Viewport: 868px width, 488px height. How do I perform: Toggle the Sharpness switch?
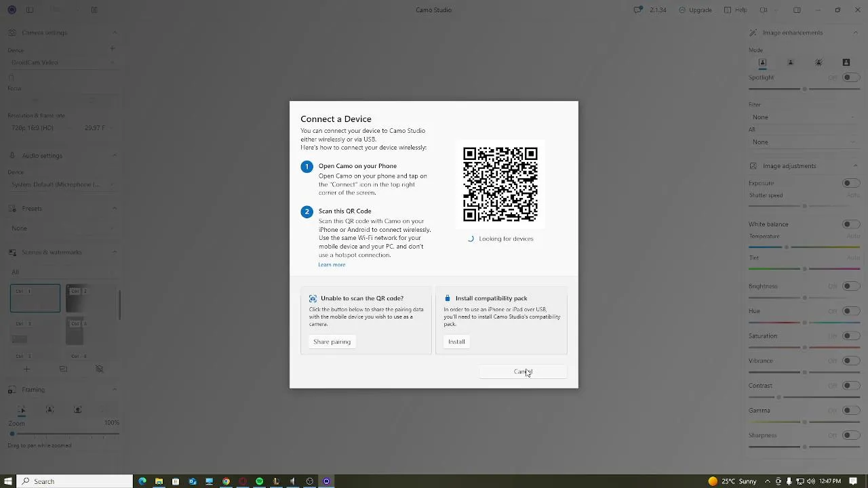pos(851,435)
